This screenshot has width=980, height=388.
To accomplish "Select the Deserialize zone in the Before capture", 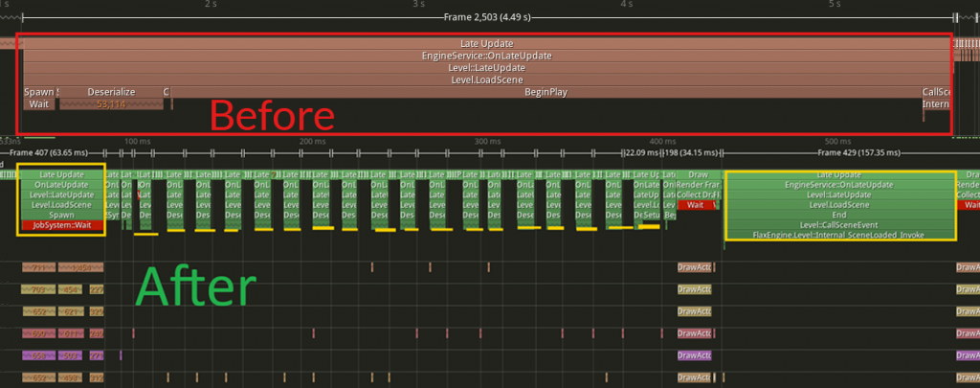I will pyautogui.click(x=111, y=92).
